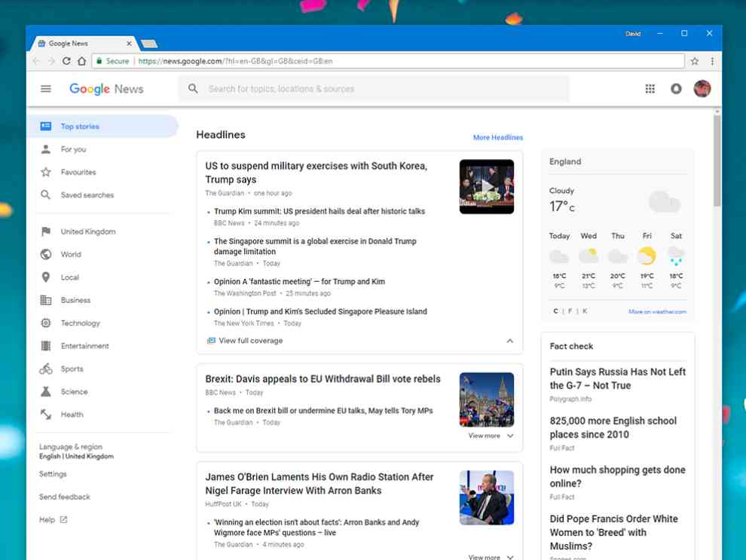The width and height of the screenshot is (746, 560).
Task: Open Brexit Davis appeals headline
Action: point(323,378)
